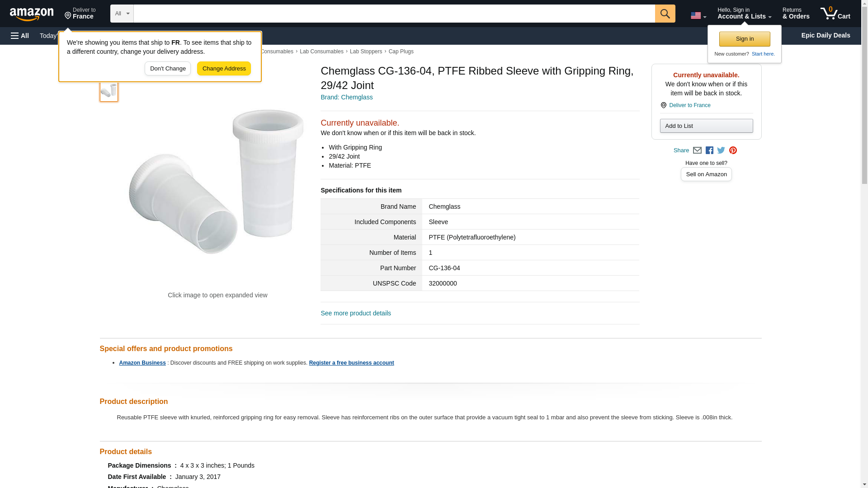Image resolution: width=868 pixels, height=488 pixels.
Task: Open See more product details link
Action: 356,313
